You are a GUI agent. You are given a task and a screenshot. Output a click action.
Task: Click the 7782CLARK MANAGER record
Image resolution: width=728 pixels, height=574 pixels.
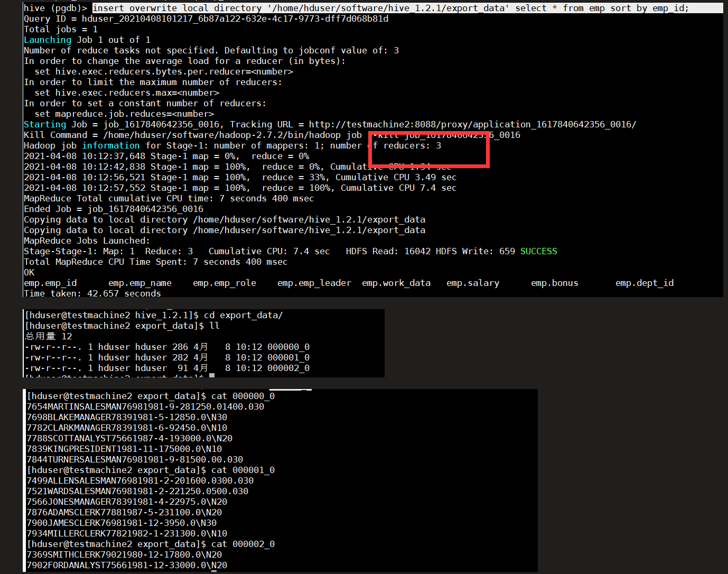click(127, 428)
